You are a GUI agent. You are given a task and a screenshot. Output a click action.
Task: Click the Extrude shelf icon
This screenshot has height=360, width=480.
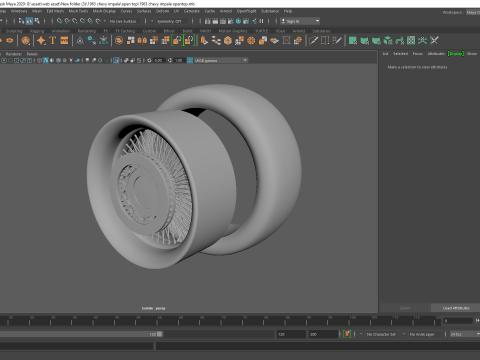[204, 41]
